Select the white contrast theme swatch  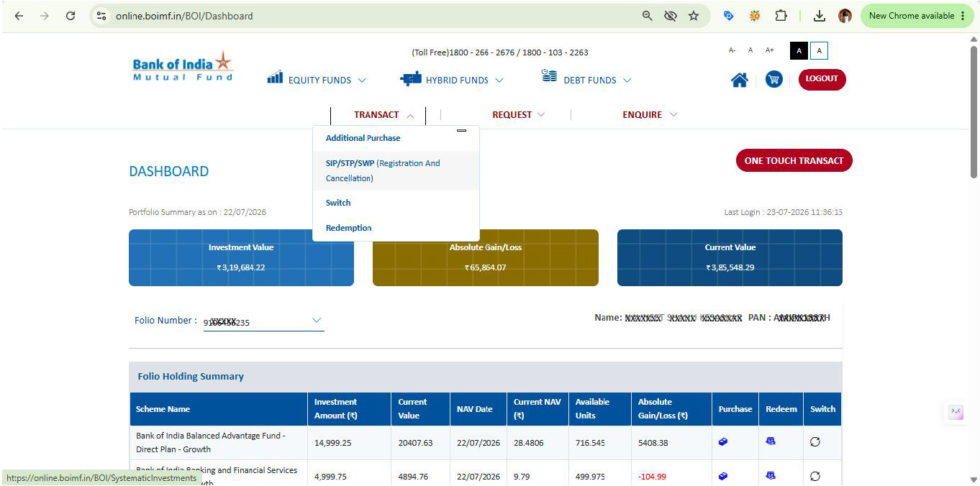point(820,50)
